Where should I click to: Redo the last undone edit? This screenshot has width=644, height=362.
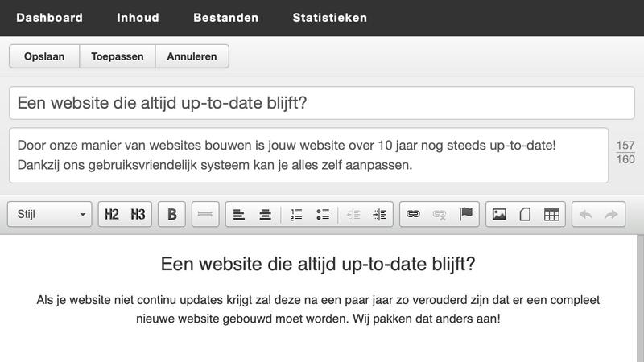click(612, 214)
